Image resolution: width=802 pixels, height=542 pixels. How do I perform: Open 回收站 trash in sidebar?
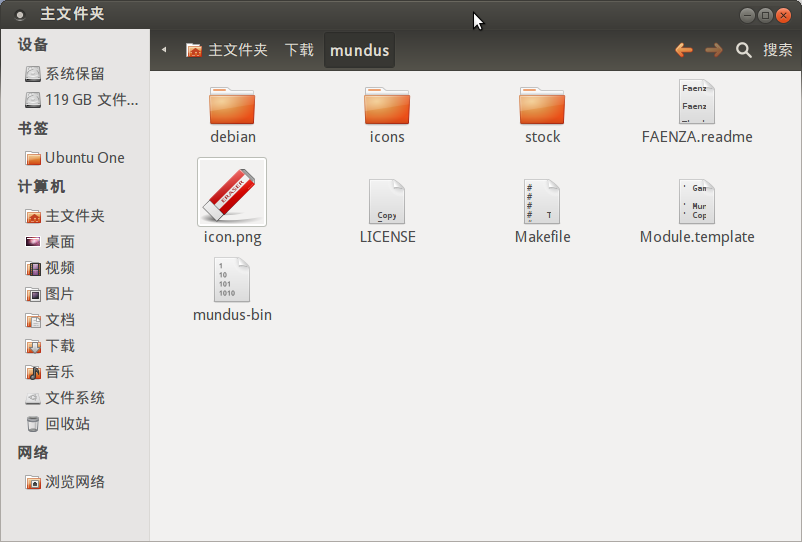click(x=75, y=423)
